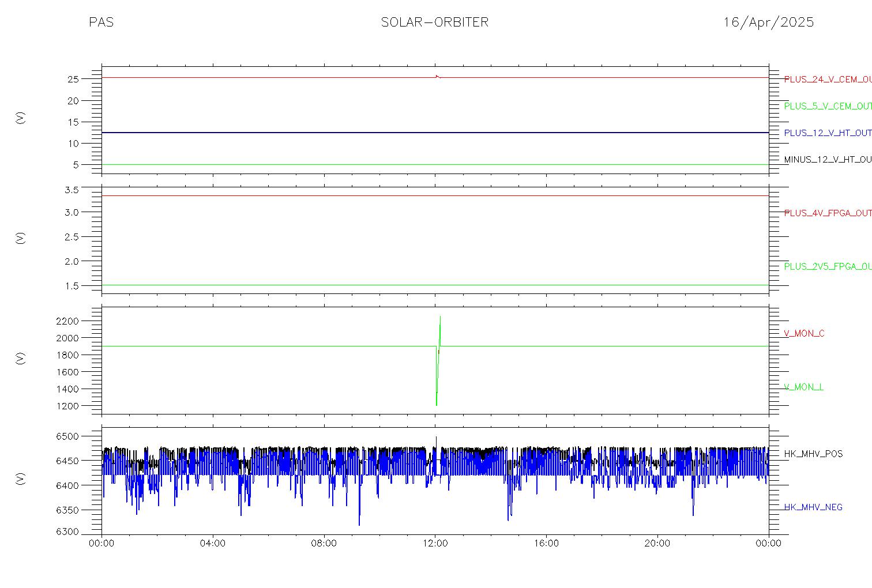Select the V_MON_L legend label
The image size is (872, 588).
[803, 387]
